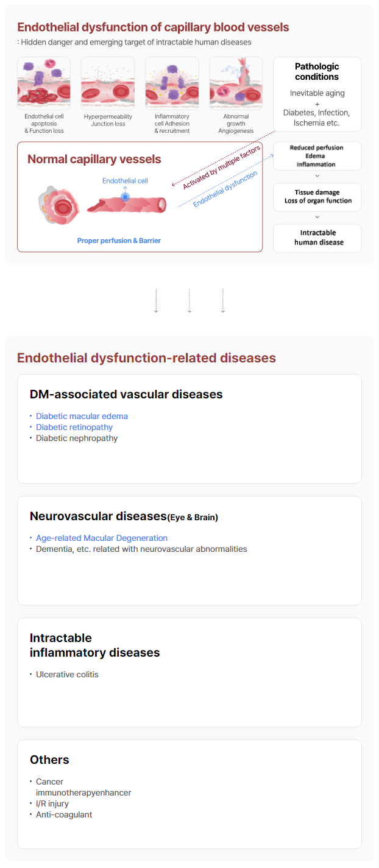Click the DM-associated vascular diseases heading
The width and height of the screenshot is (379, 868).
tap(126, 394)
